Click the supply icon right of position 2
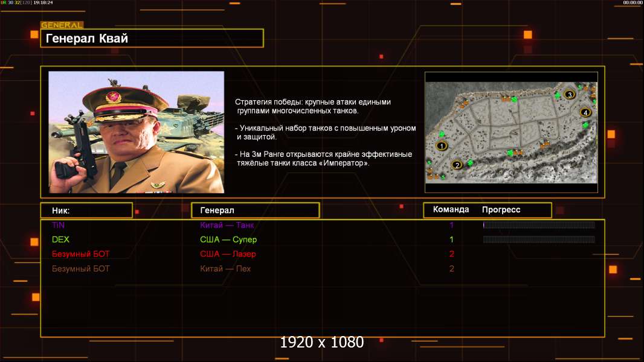 click(469, 164)
